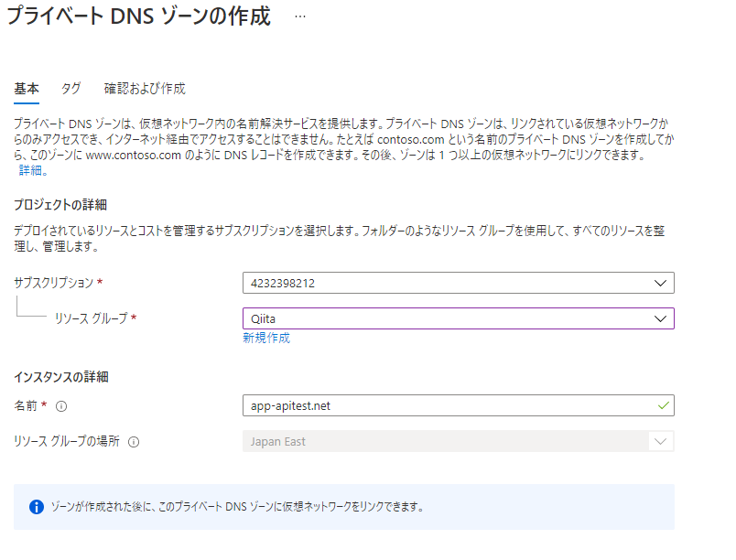This screenshot has width=736, height=560.
Task: Click the サブスクリプション field label
Action: [x=53, y=283]
